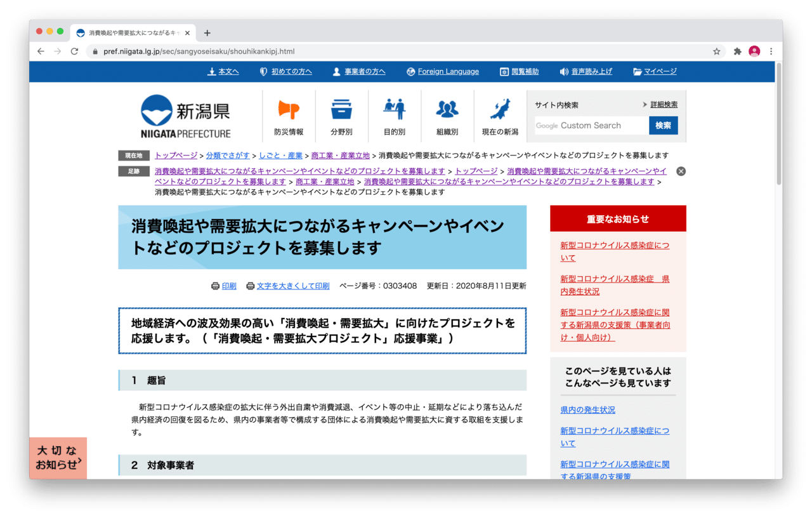Open 事業者の方へ in the header menu
This screenshot has height=518, width=812.
click(x=360, y=71)
